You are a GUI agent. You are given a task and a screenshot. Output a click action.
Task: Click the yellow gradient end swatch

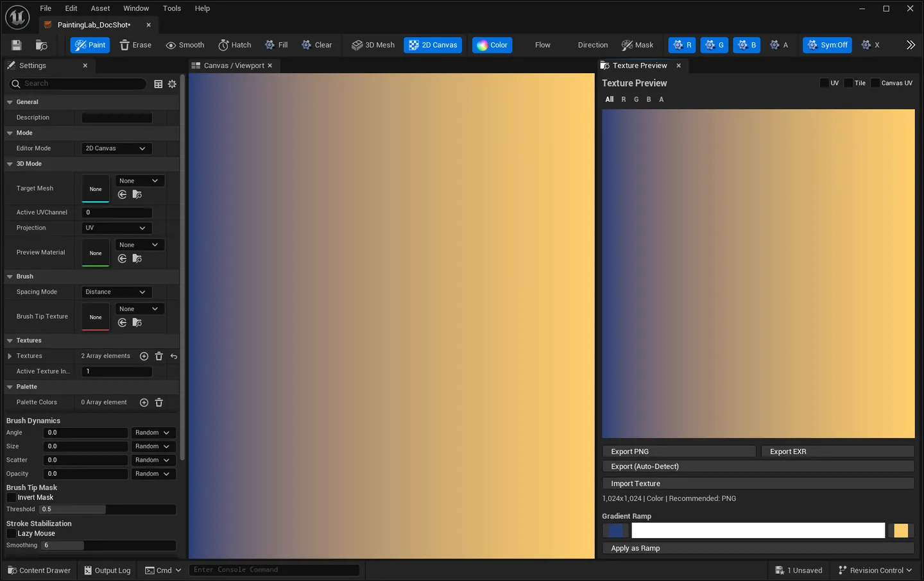pos(901,530)
